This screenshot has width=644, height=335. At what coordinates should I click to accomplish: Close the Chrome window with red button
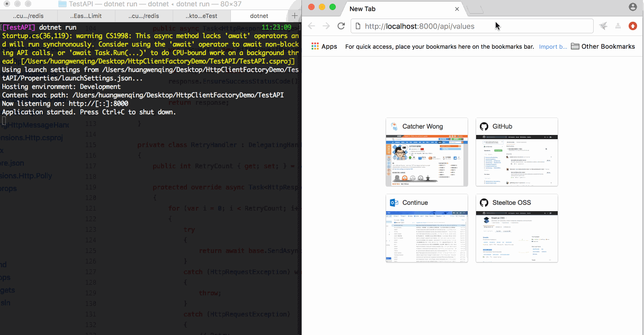[x=311, y=7]
